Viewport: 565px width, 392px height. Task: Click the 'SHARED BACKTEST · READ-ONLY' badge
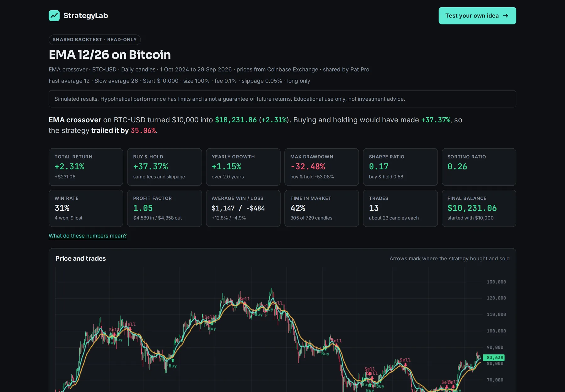pos(94,40)
